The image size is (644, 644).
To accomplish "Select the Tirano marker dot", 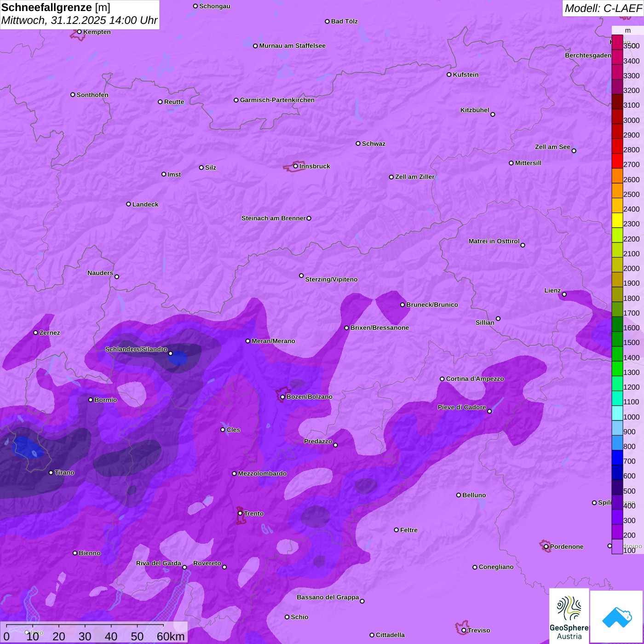I will [x=51, y=472].
